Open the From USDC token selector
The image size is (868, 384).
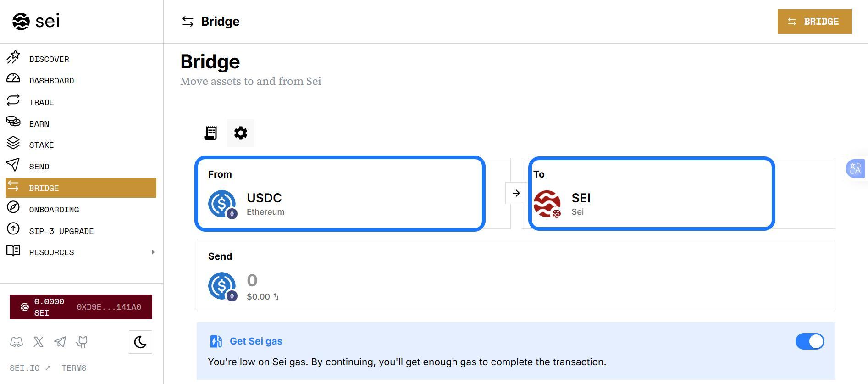point(340,193)
